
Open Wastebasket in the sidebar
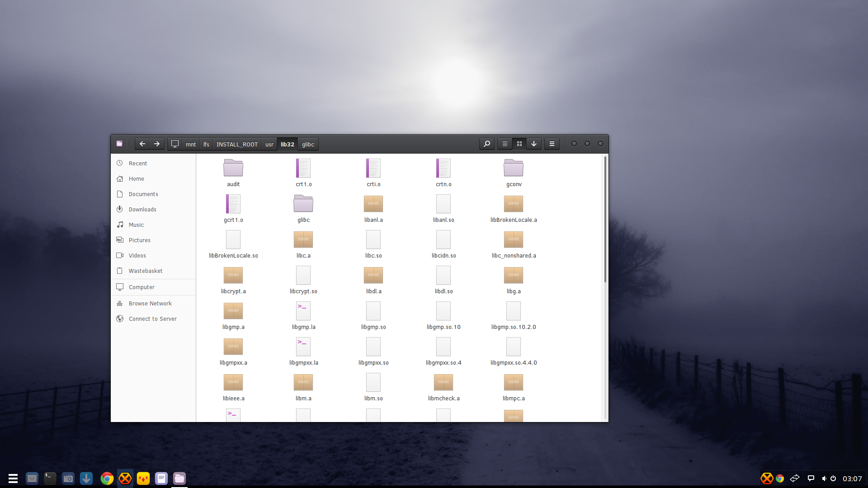click(153, 271)
